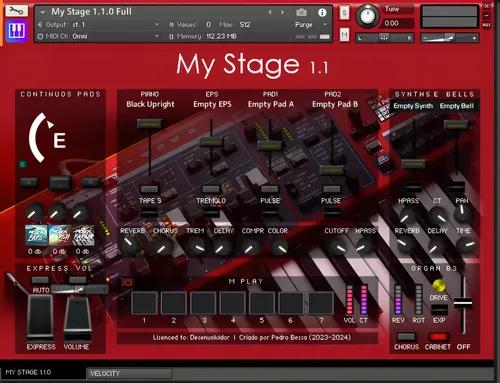Click the Delay knob next to Trem

(x=221, y=247)
